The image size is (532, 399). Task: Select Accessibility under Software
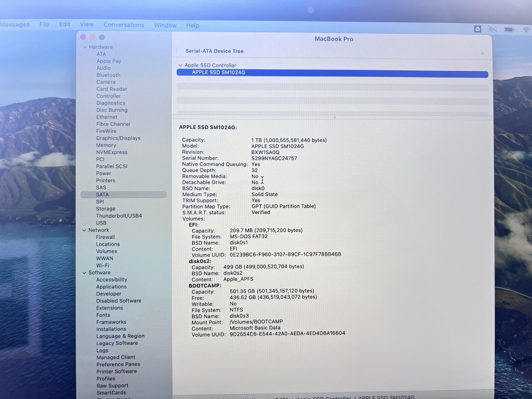coord(112,280)
